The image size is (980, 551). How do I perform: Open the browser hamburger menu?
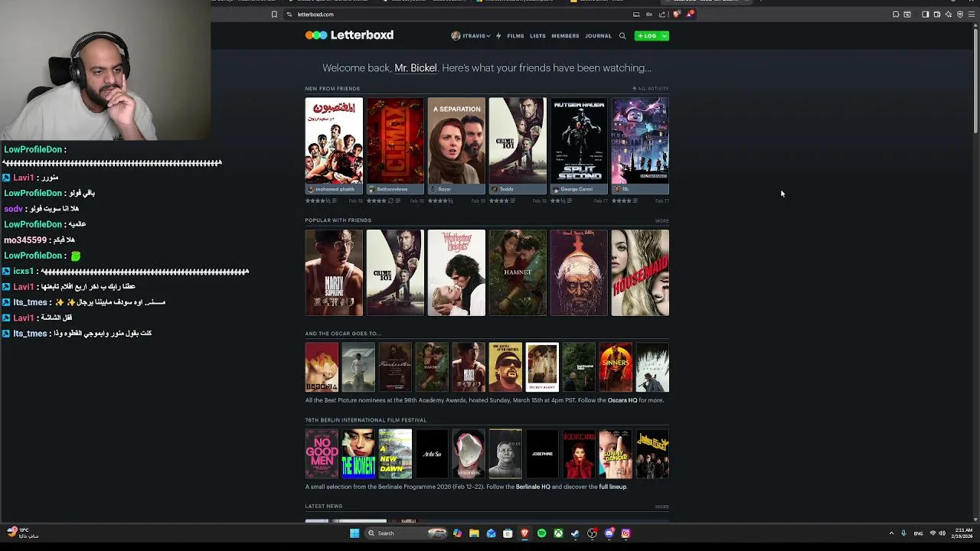972,15
